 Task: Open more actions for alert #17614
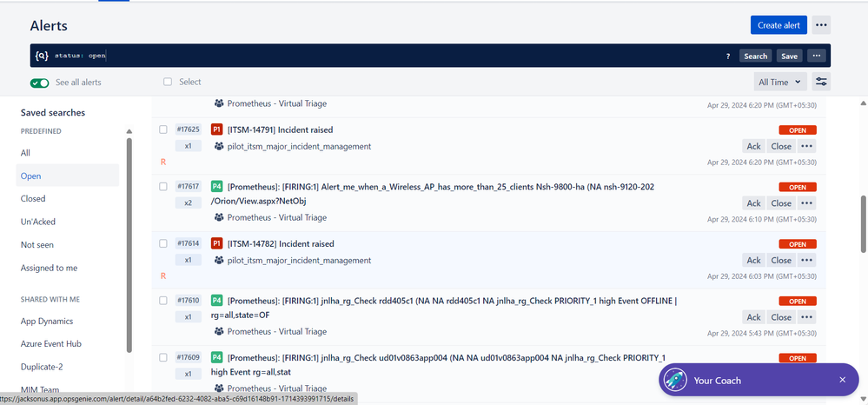point(806,261)
